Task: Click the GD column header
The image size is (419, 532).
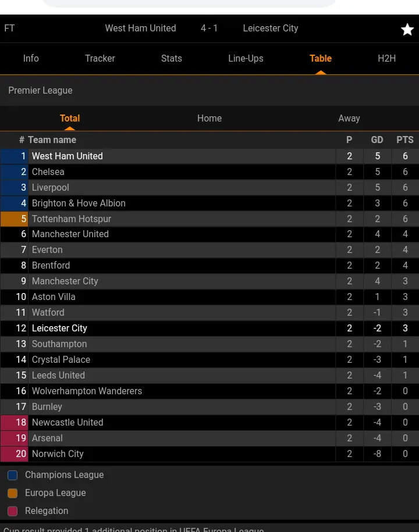Action: [377, 140]
